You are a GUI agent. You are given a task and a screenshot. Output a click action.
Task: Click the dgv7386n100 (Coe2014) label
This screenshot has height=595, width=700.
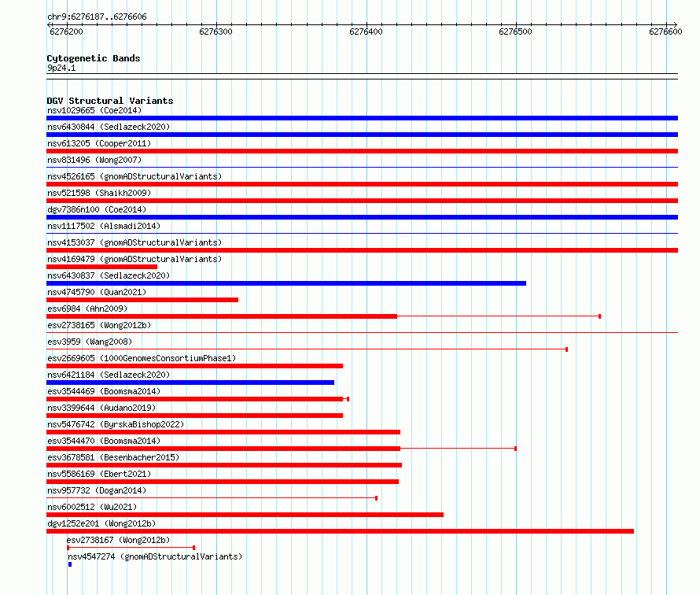click(97, 209)
